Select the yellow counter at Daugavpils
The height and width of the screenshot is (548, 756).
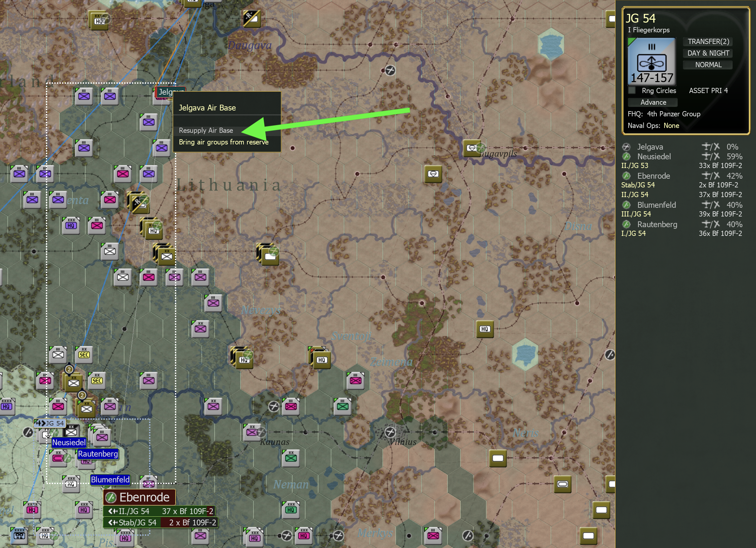click(x=471, y=148)
